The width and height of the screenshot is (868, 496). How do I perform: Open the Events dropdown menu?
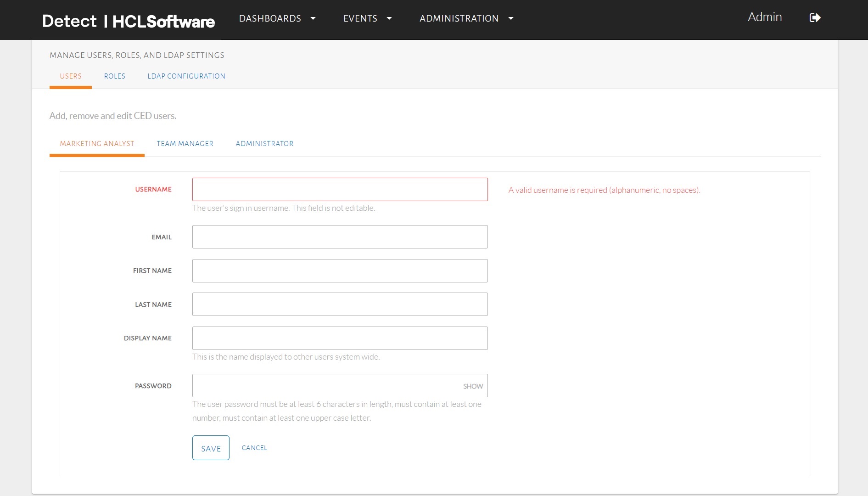point(367,18)
